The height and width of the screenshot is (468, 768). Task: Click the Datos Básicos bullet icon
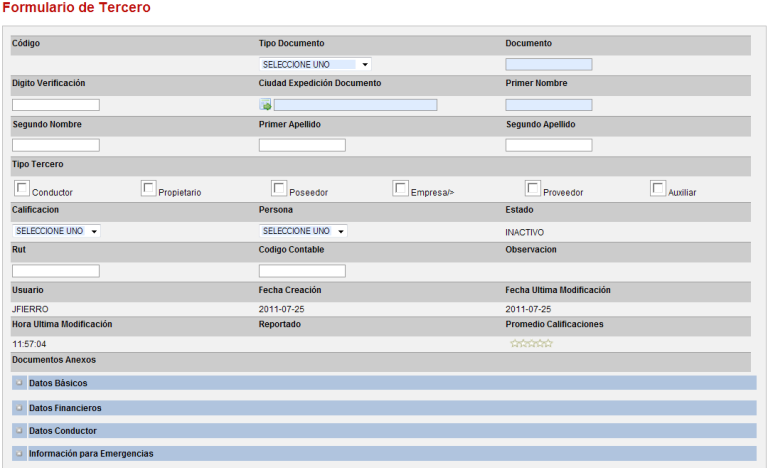click(x=19, y=383)
